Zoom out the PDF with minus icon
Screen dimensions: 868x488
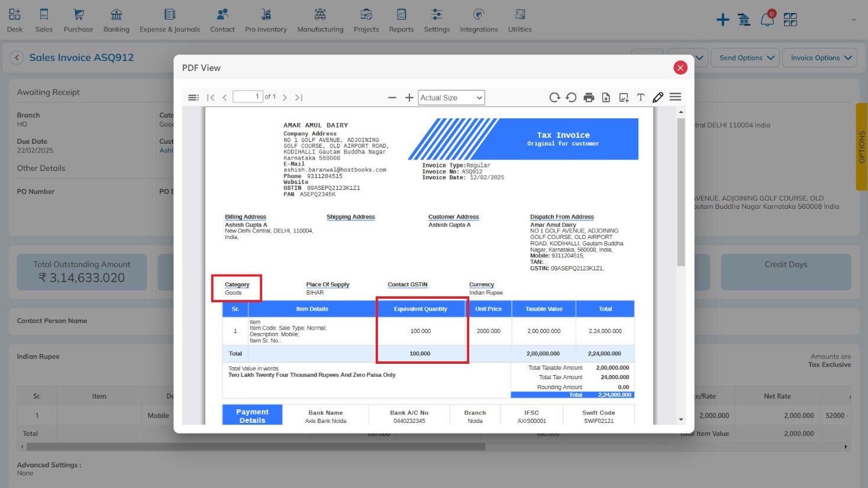click(x=392, y=98)
